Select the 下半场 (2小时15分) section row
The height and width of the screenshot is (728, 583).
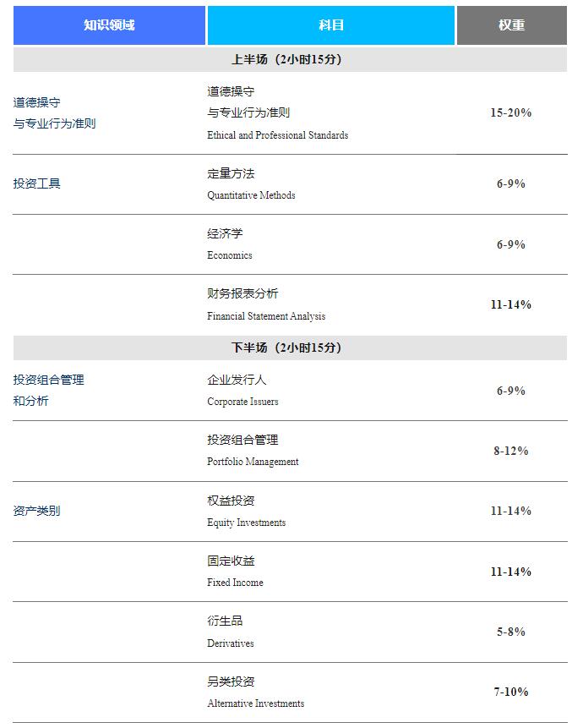click(x=290, y=348)
